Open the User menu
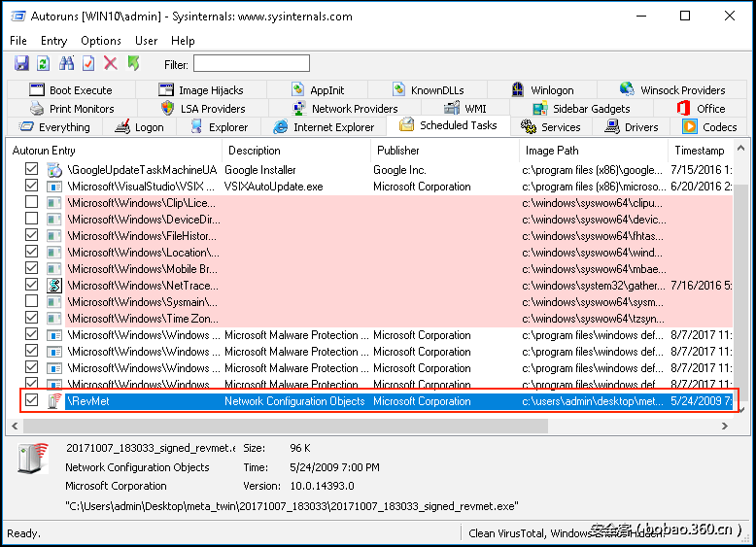756x547 pixels. pyautogui.click(x=146, y=41)
